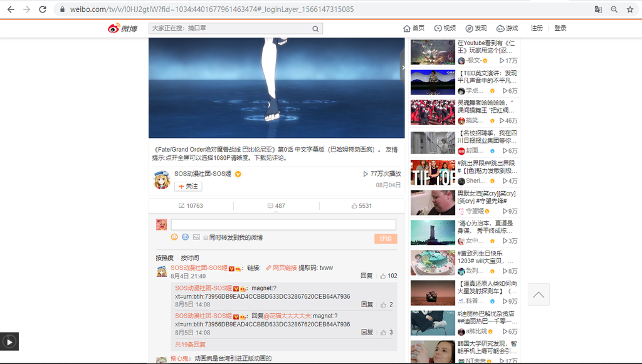The width and height of the screenshot is (642, 364).
Task: Click a帅比姚 uploader name
Action: click(476, 331)
